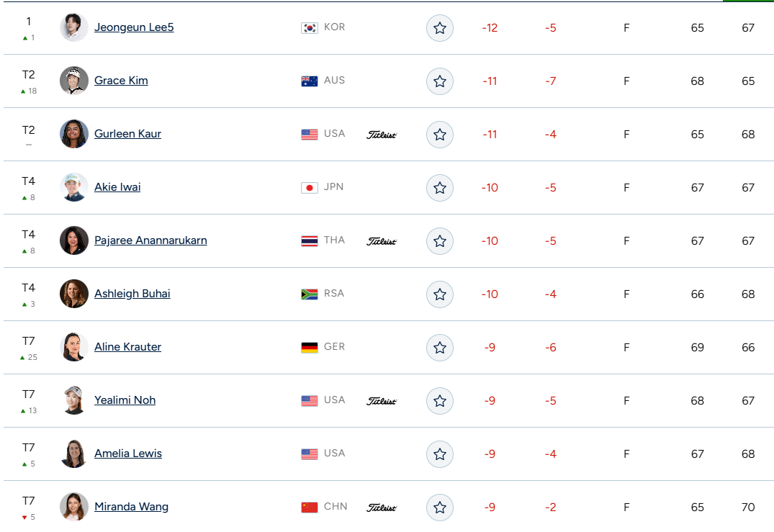Favorite Jeongeun Lee5 with the star icon
This screenshot has height=532, width=774.
440,28
